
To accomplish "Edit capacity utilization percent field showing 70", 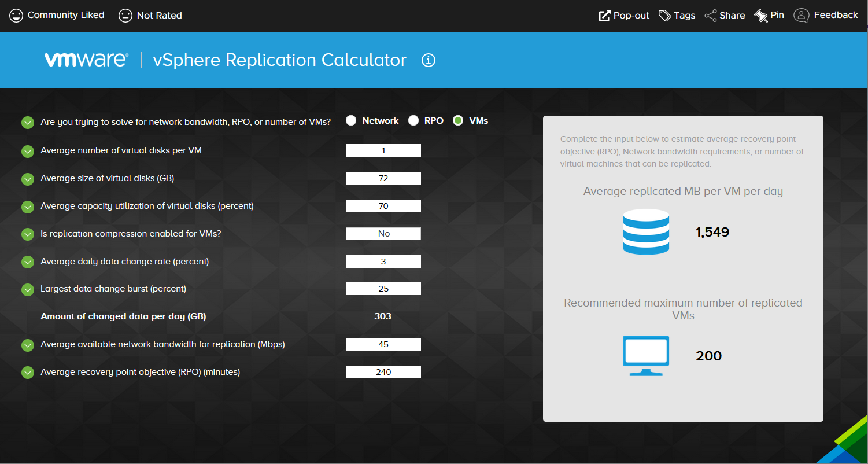I will (383, 206).
